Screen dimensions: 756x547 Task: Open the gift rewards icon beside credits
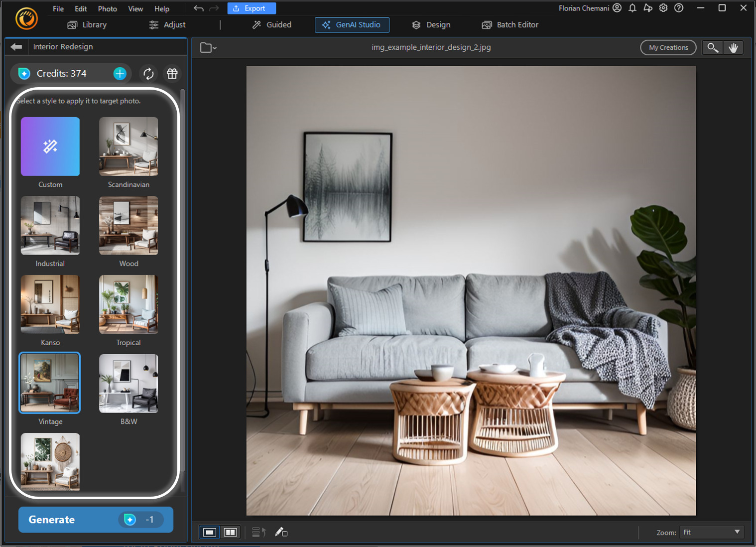pos(172,73)
